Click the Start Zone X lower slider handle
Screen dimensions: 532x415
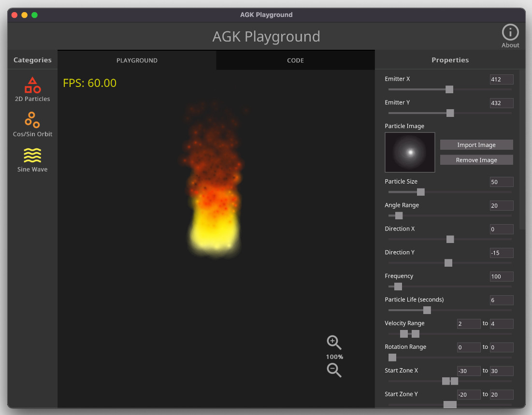point(446,381)
